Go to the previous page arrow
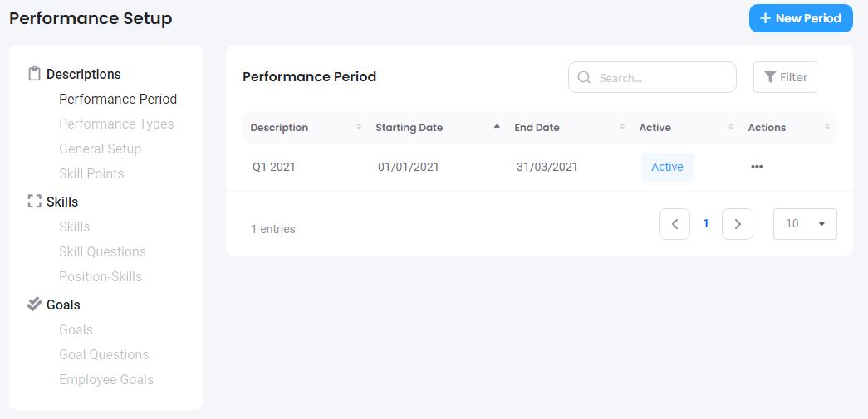This screenshot has height=419, width=868. 674,224
